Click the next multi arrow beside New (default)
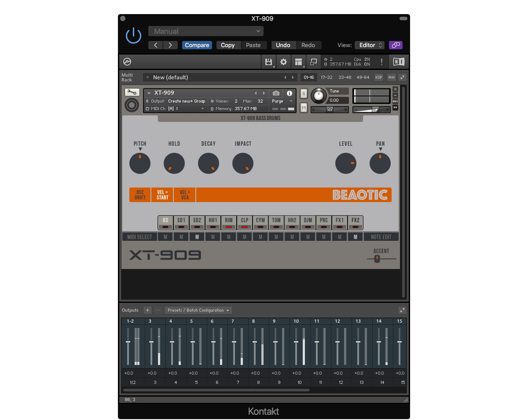The image size is (528, 420). point(293,77)
